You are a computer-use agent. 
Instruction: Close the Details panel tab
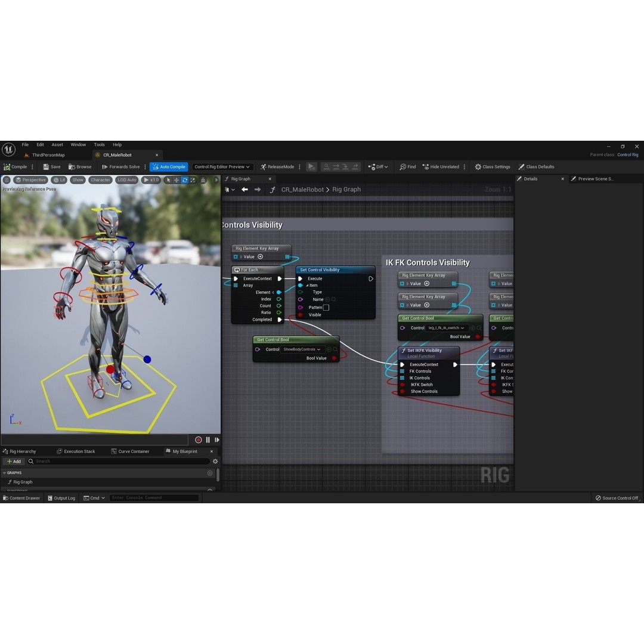563,179
